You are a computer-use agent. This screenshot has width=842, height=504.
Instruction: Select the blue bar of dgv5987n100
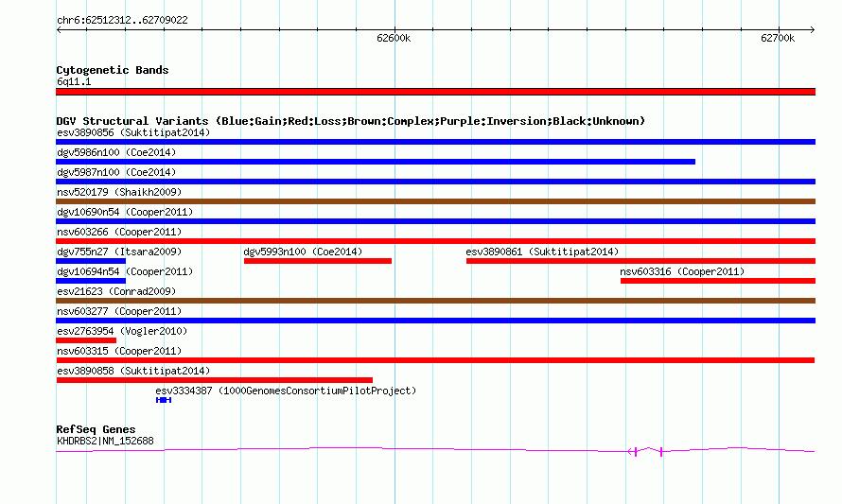[435, 182]
